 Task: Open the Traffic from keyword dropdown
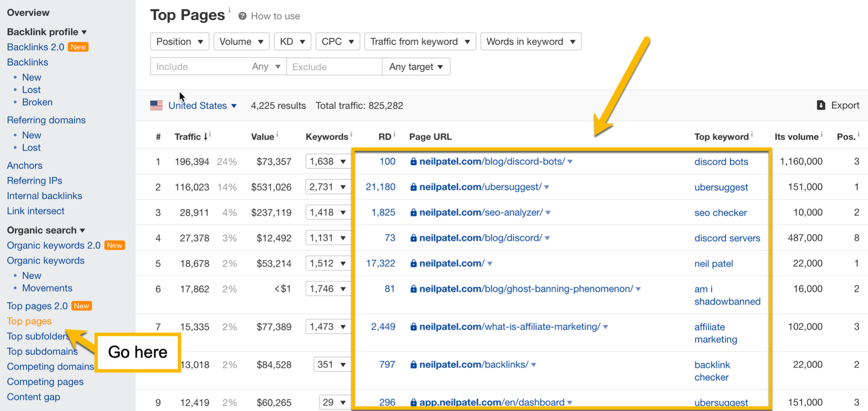point(420,42)
